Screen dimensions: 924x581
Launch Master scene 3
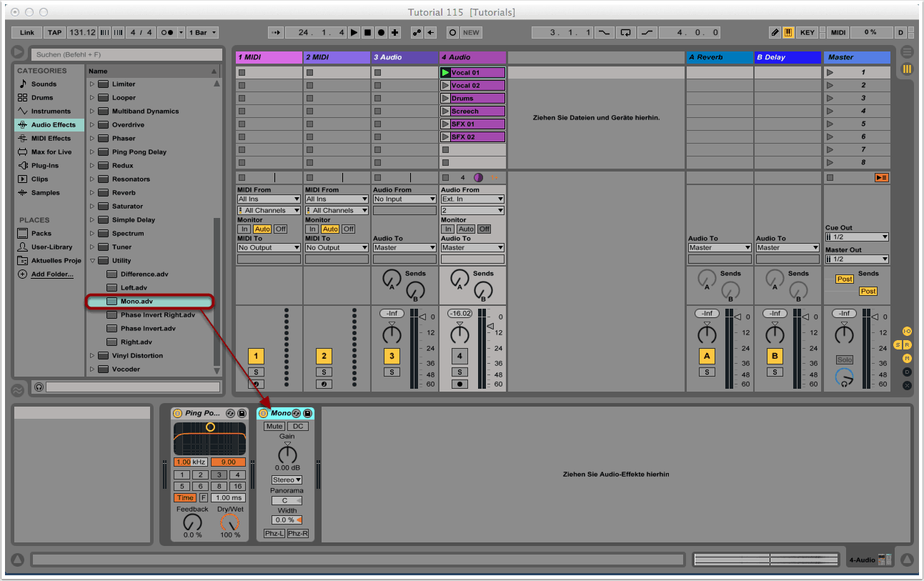(830, 99)
